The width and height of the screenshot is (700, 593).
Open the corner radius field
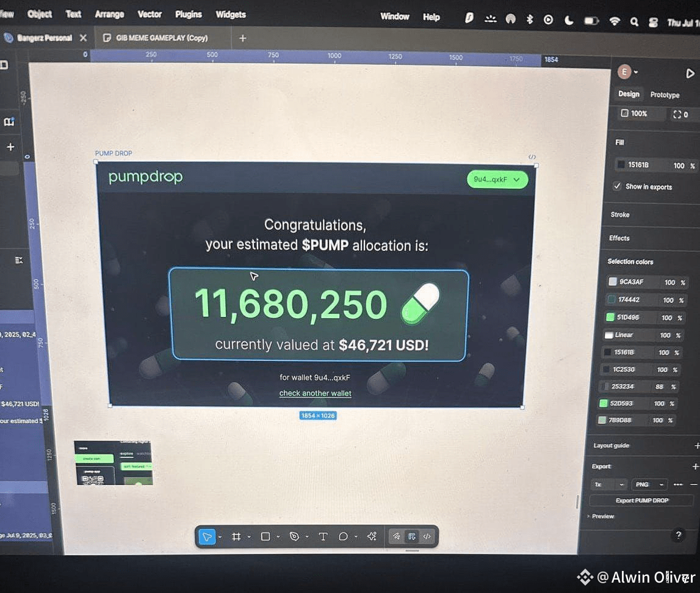(x=681, y=114)
